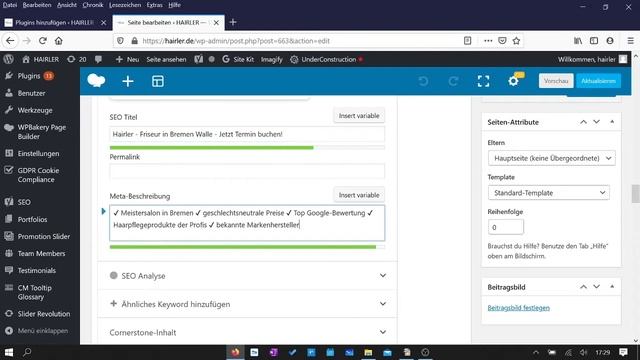Undo the last editor change

(423, 81)
